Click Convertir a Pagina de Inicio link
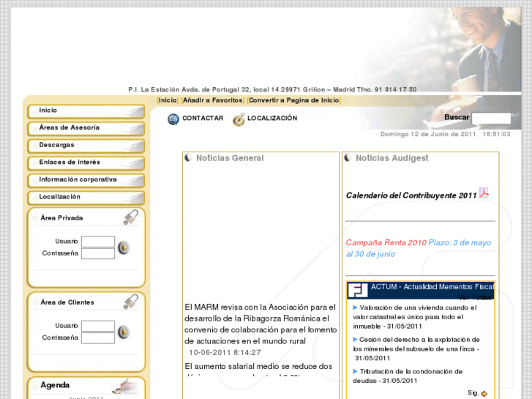Viewport: 532px width, 399px height. pyautogui.click(x=294, y=100)
